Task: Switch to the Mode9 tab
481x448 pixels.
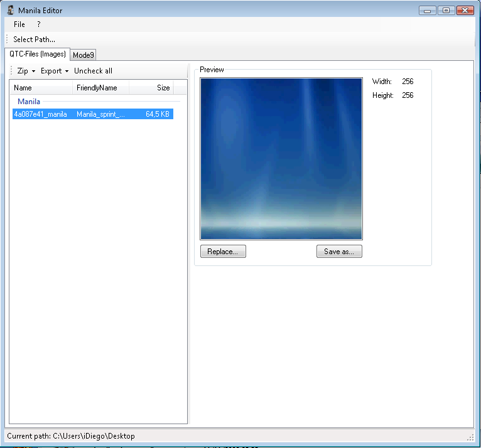Action: tap(84, 55)
